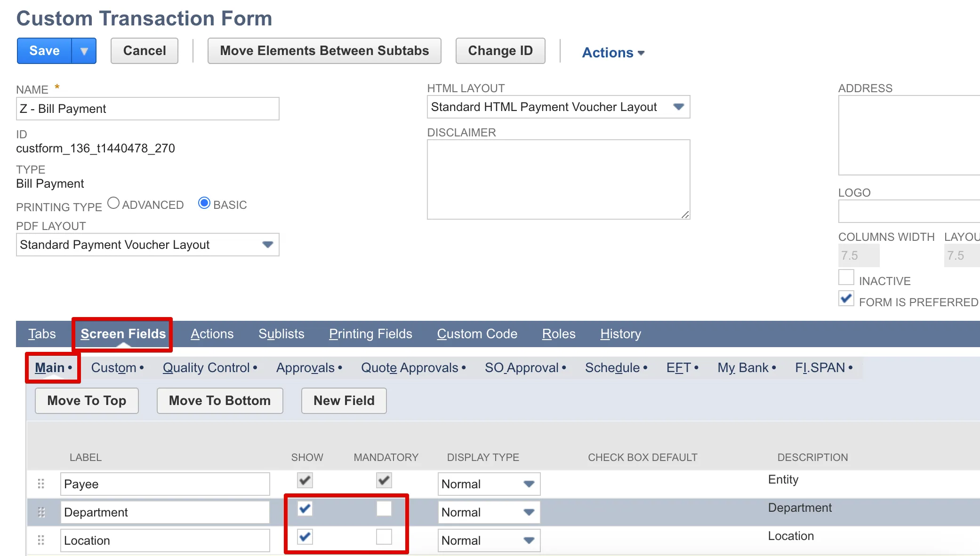The image size is (980, 556).
Task: Click the Move To Top button
Action: (x=87, y=401)
